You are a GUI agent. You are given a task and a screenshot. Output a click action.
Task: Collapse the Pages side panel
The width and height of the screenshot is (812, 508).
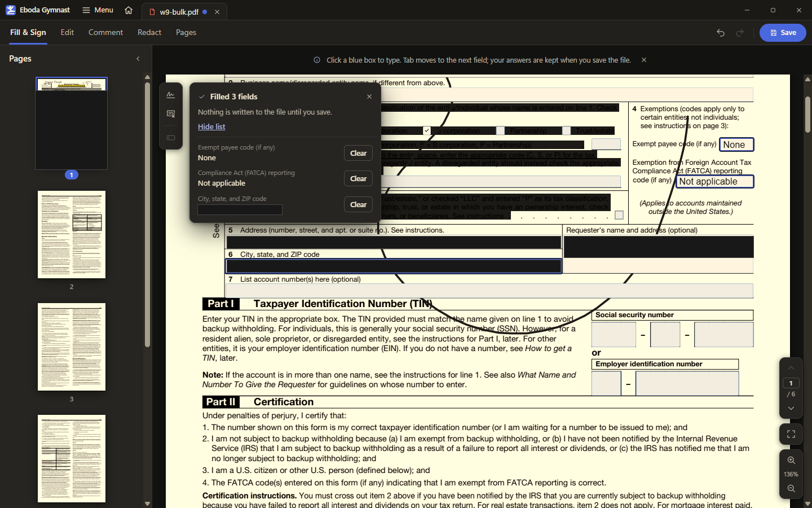coord(138,59)
